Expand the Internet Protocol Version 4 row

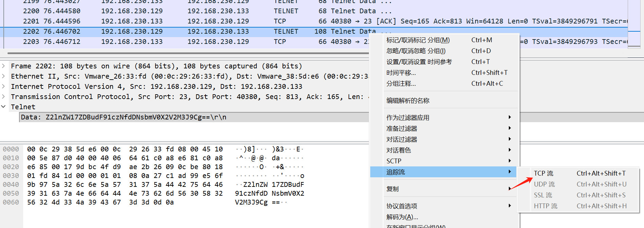(x=3, y=86)
